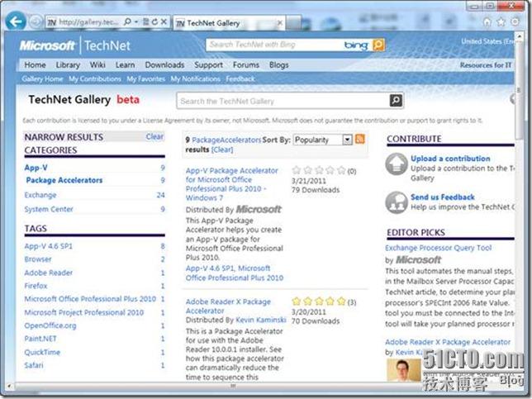Open Favorites star icon
532x399 pixels.
501,22
